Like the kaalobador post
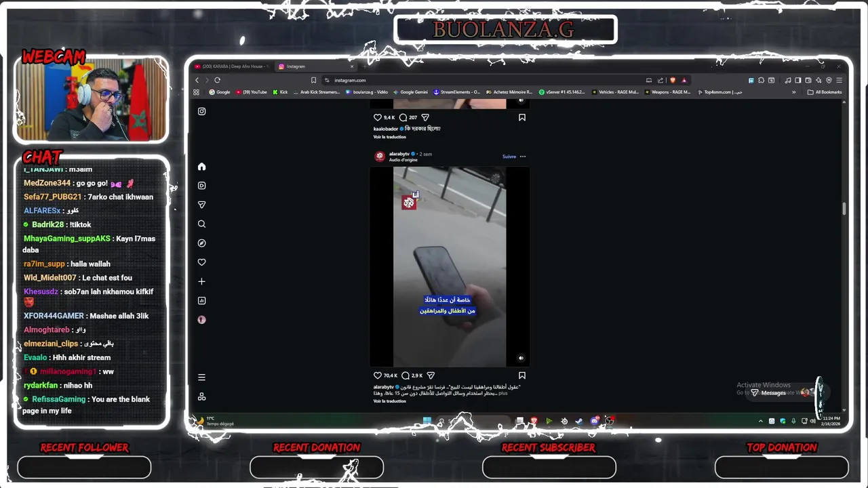The image size is (868, 488). click(378, 117)
